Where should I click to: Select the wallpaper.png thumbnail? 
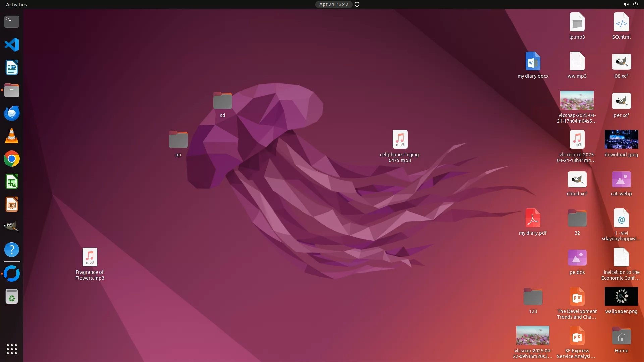(x=621, y=296)
